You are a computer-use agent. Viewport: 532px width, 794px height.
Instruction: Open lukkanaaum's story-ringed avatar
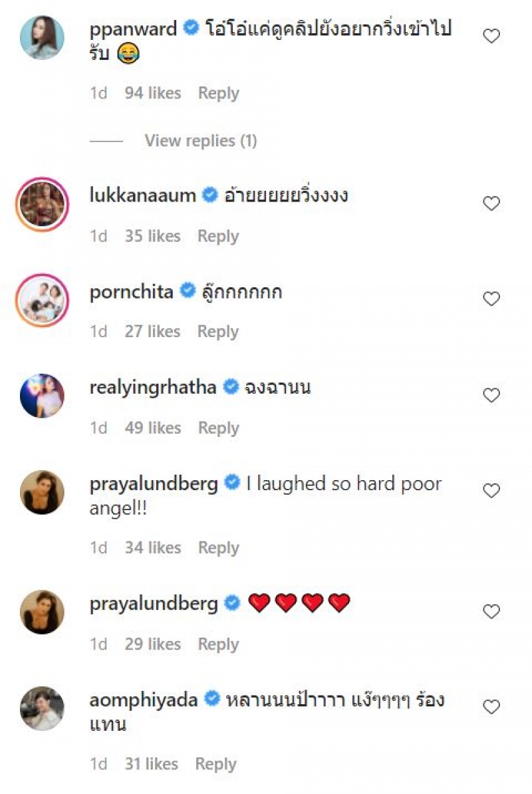[x=43, y=203]
